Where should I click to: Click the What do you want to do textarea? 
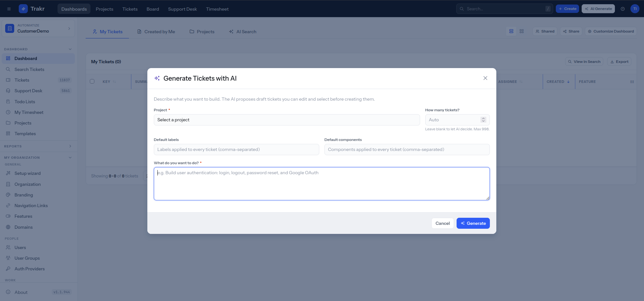pyautogui.click(x=322, y=184)
